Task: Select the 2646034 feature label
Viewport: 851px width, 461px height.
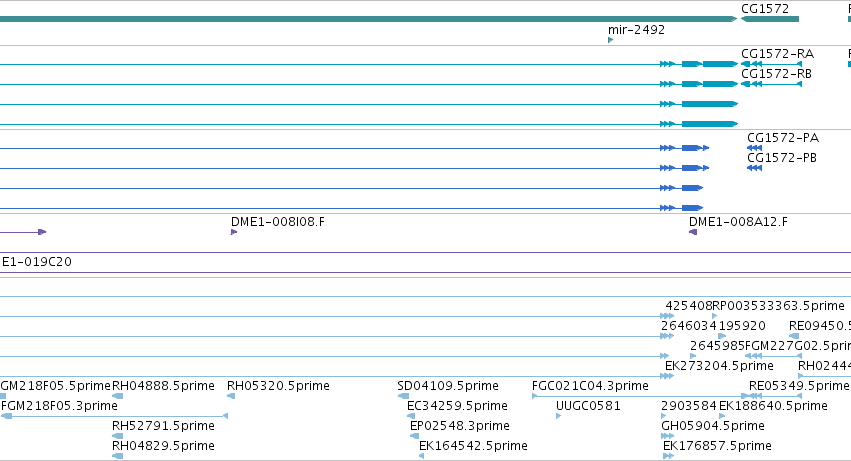Action: click(689, 326)
